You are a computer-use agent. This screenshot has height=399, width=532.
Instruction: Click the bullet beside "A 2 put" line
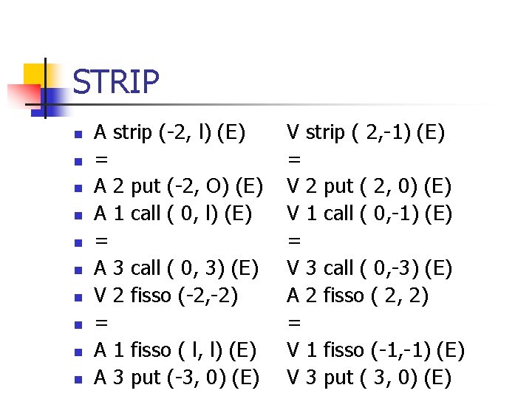coord(76,190)
